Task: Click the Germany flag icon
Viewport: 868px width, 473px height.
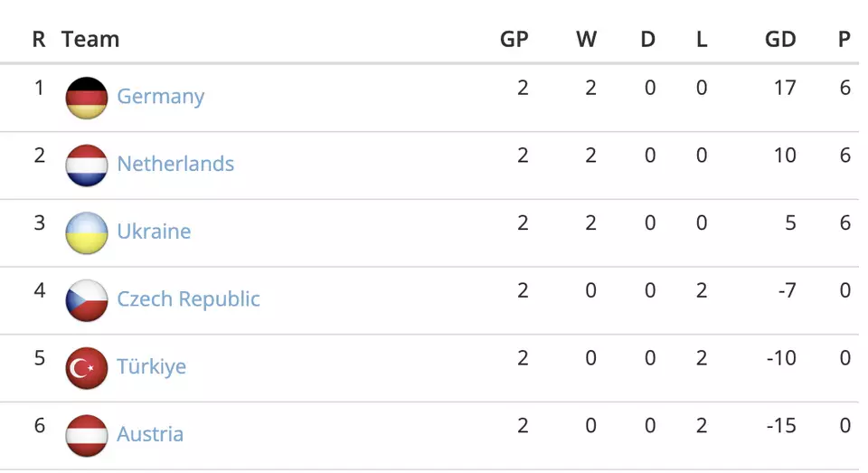Action: tap(87, 98)
